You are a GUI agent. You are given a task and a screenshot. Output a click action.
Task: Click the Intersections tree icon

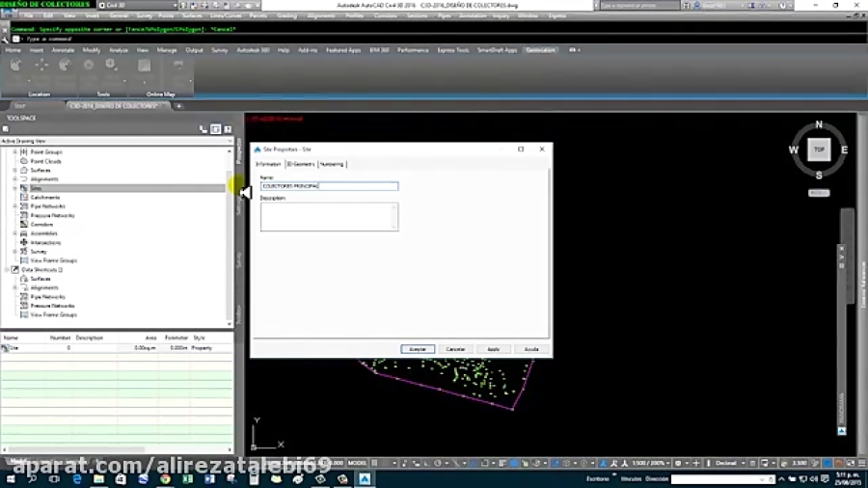point(24,243)
